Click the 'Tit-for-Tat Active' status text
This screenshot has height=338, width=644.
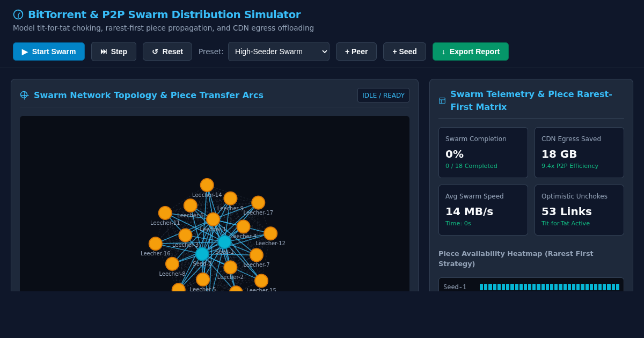point(566,224)
